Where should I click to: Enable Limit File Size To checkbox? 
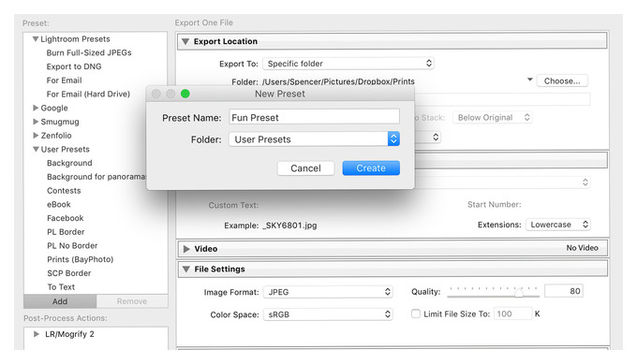(x=416, y=313)
